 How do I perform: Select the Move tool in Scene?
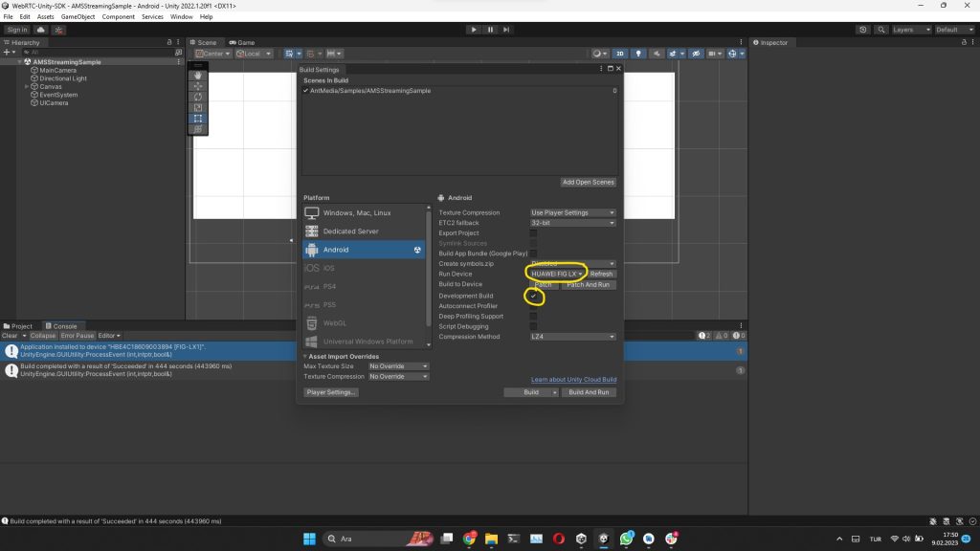pos(198,86)
